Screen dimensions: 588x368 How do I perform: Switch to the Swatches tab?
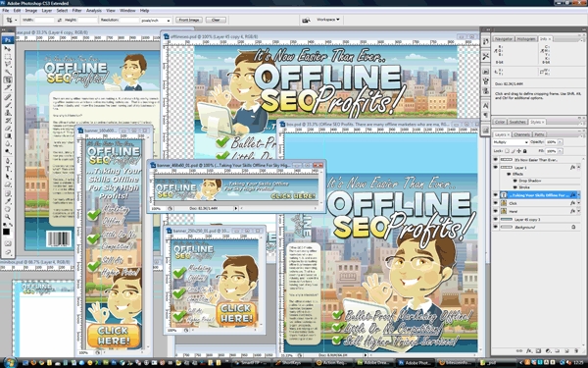click(x=517, y=122)
